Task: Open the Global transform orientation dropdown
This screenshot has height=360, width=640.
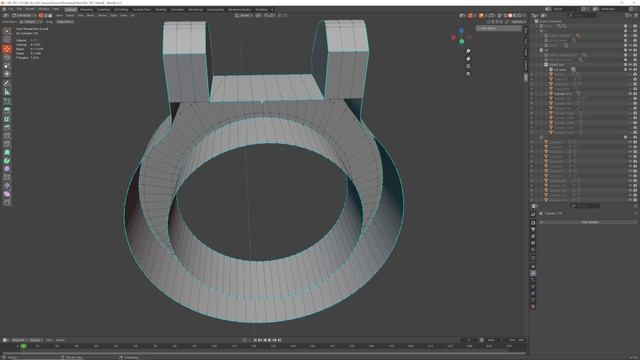Action: pos(243,16)
